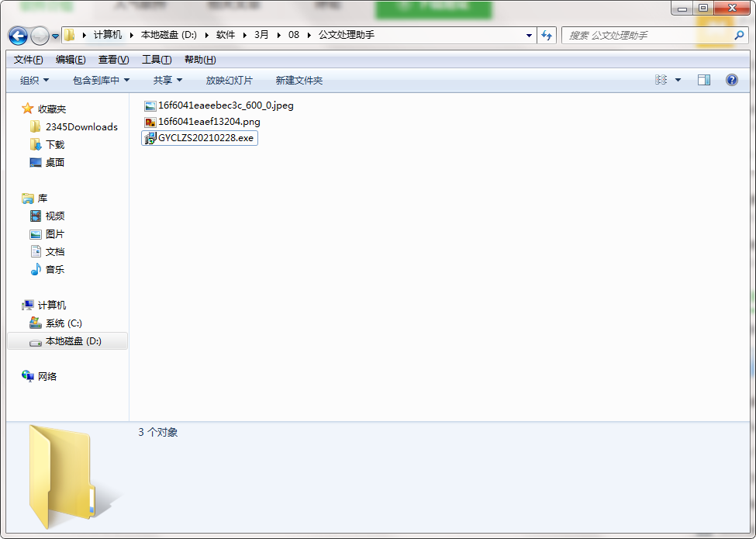Open the 下载 folder in favorites
756x539 pixels.
point(47,144)
